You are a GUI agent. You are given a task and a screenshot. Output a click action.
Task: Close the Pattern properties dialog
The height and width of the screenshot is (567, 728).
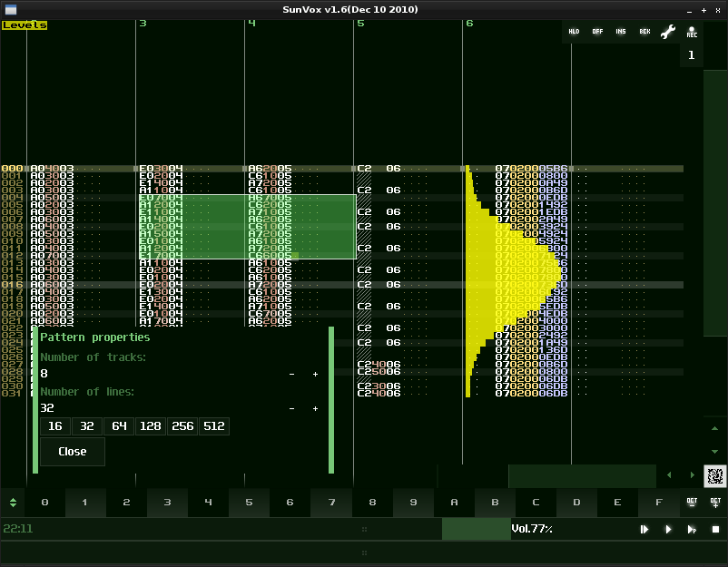[73, 452]
